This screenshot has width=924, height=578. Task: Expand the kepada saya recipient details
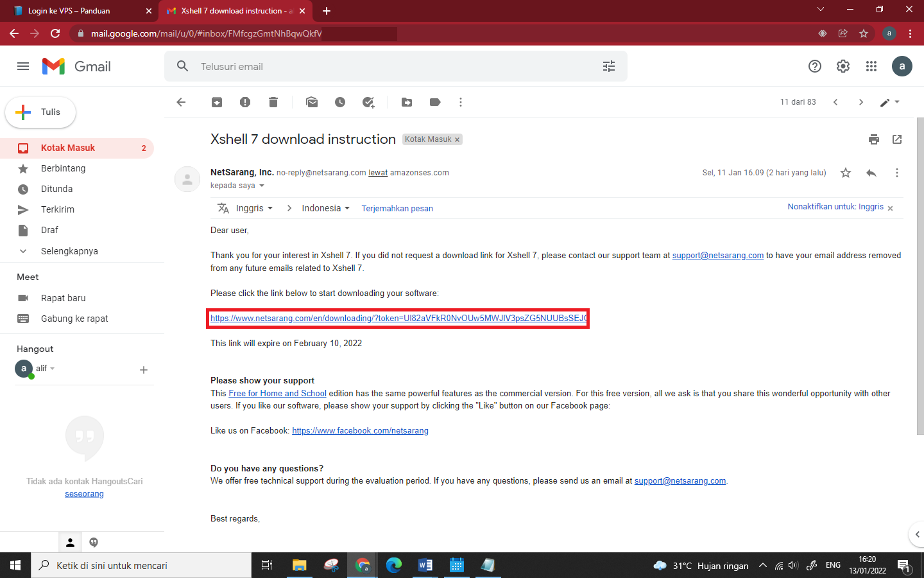pos(262,186)
